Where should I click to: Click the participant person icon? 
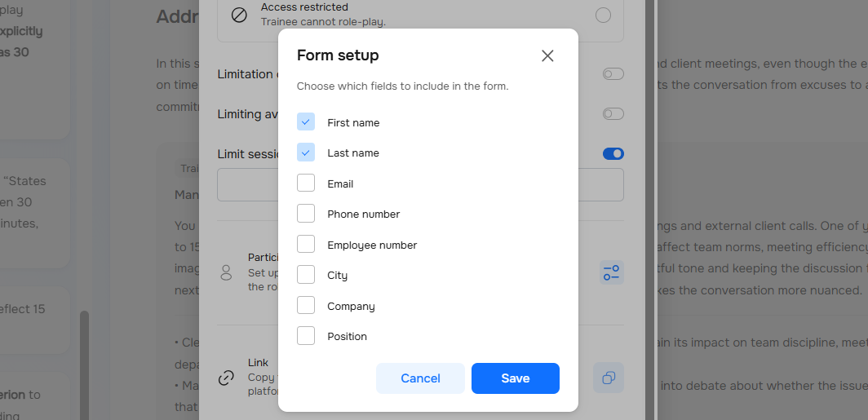point(226,272)
